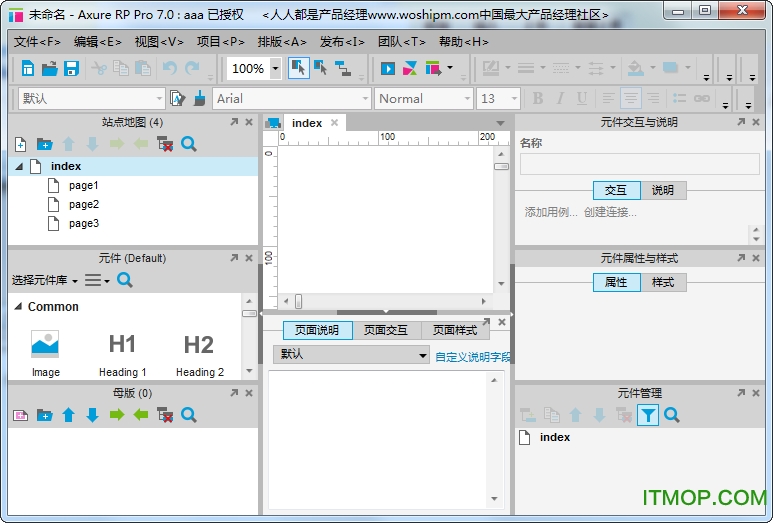Collapse the Common widget group
The height and width of the screenshot is (523, 773).
tap(18, 307)
